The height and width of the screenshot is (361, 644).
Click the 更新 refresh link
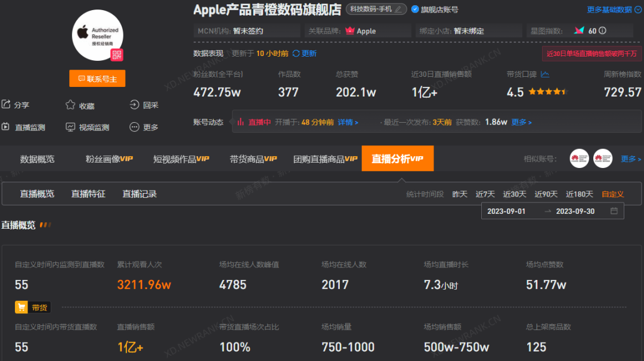coord(309,54)
